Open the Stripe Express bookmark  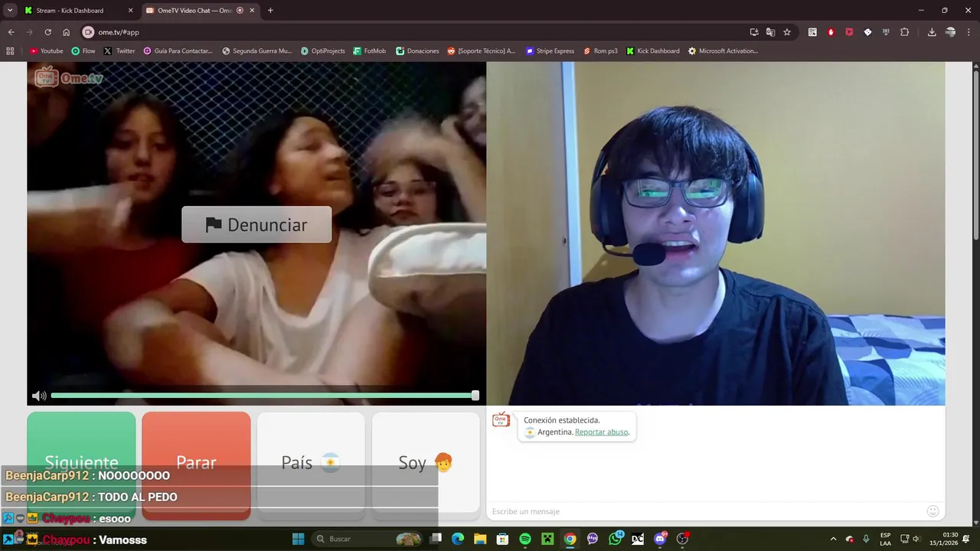(x=550, y=51)
